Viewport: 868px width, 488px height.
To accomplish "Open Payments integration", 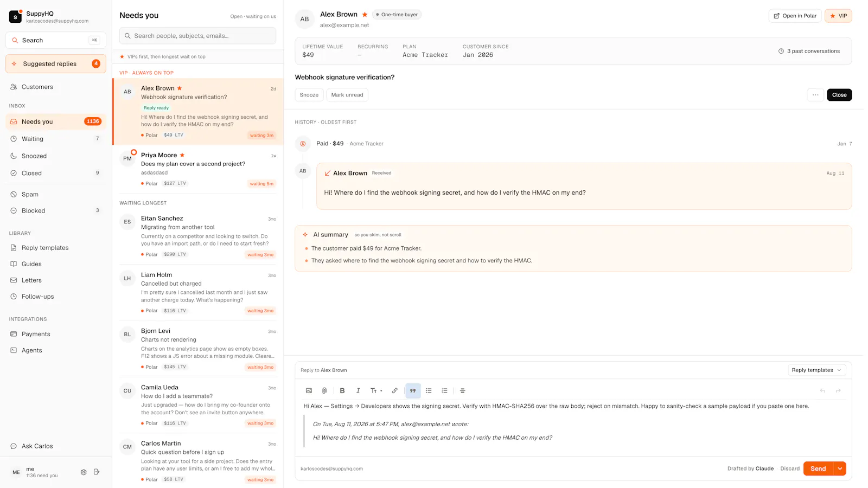I will coord(56,334).
